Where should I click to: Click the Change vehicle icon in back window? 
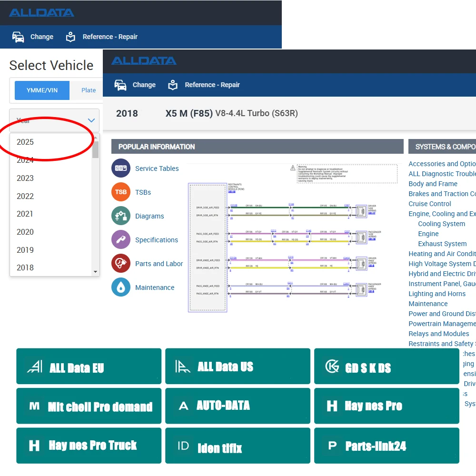pyautogui.click(x=18, y=37)
